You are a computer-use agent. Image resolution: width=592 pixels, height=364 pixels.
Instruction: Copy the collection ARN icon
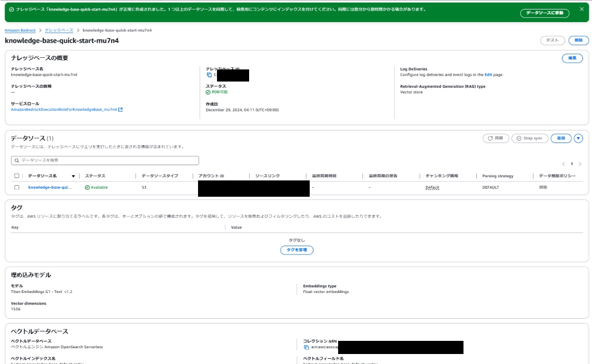coord(307,347)
